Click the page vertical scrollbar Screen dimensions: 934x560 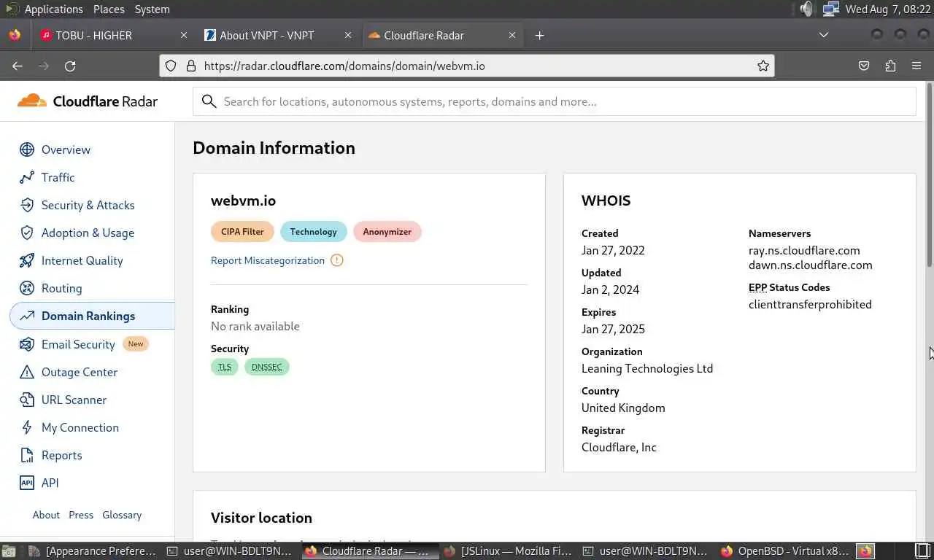point(930,175)
